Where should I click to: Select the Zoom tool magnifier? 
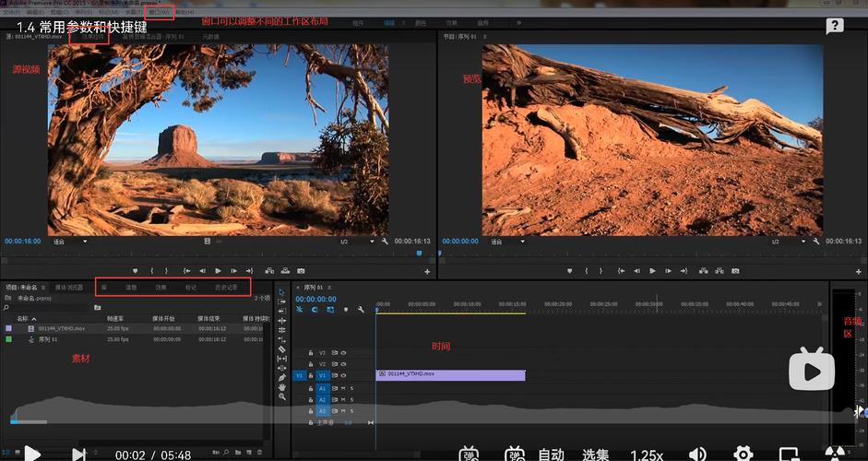click(281, 396)
